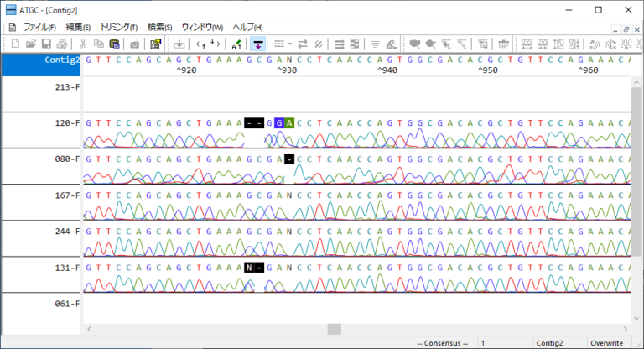Click the Cut scissors icon

(83, 44)
